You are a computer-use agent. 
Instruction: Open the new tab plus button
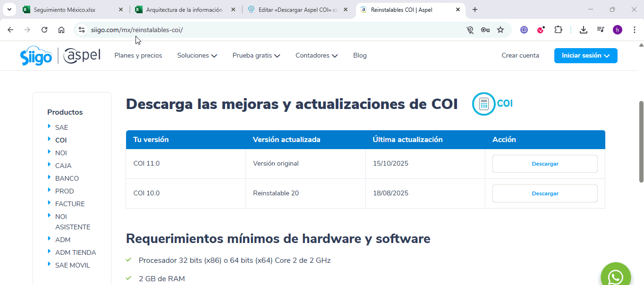[475, 9]
